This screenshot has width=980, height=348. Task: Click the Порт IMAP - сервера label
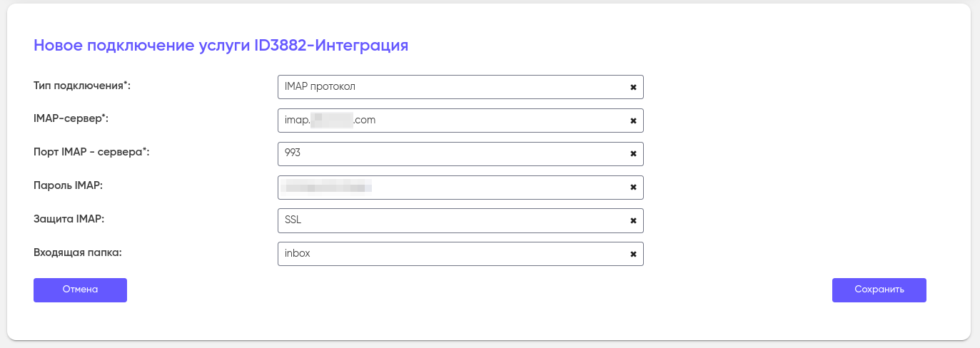pos(91,152)
